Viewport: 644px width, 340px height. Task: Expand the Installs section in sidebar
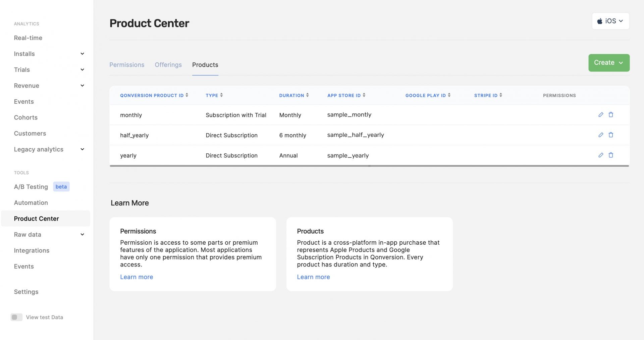point(82,54)
